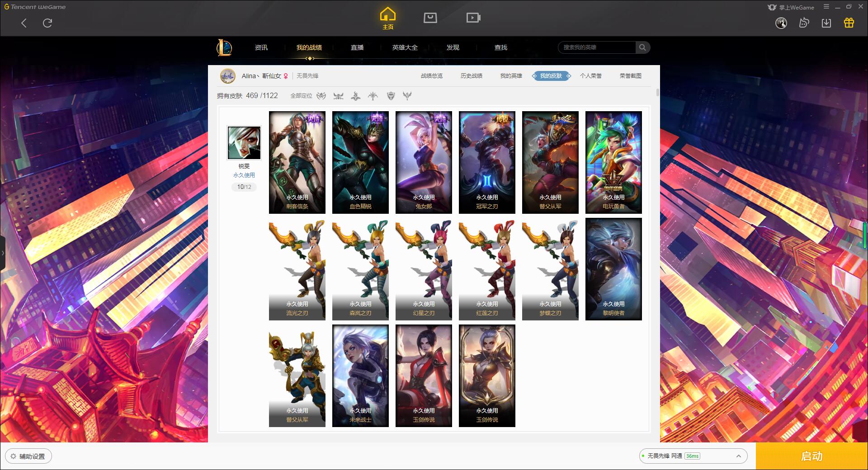Click the skins list vertical scrollbar

coord(657,93)
